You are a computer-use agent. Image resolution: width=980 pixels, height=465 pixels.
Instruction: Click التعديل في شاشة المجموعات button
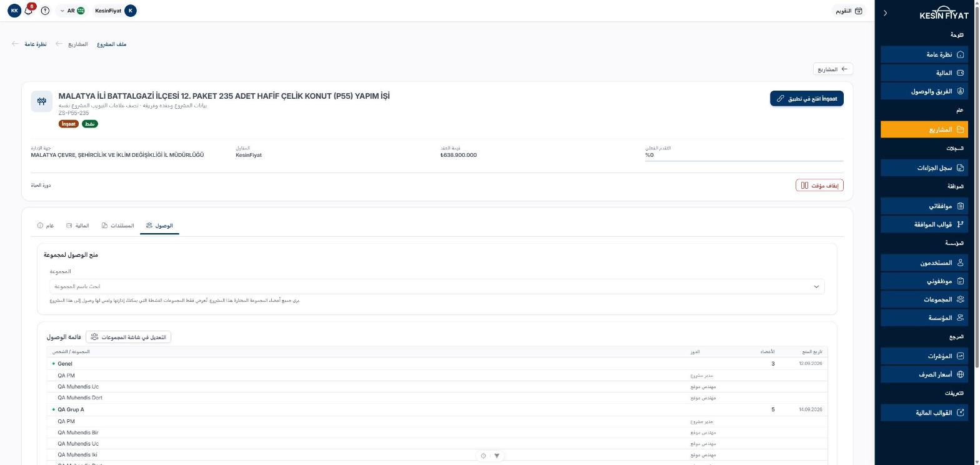coord(128,337)
